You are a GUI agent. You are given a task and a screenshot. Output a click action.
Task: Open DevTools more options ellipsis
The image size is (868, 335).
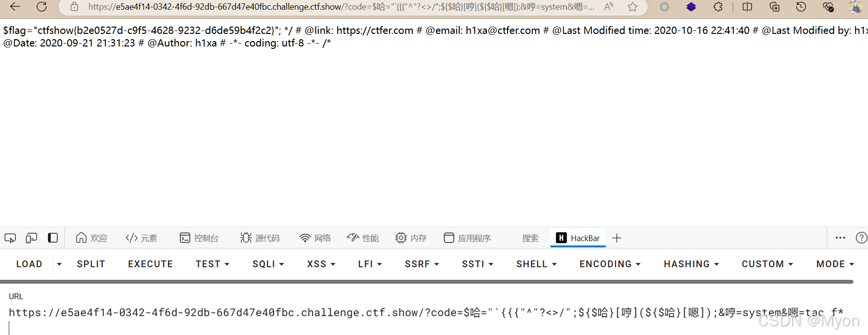(x=840, y=238)
